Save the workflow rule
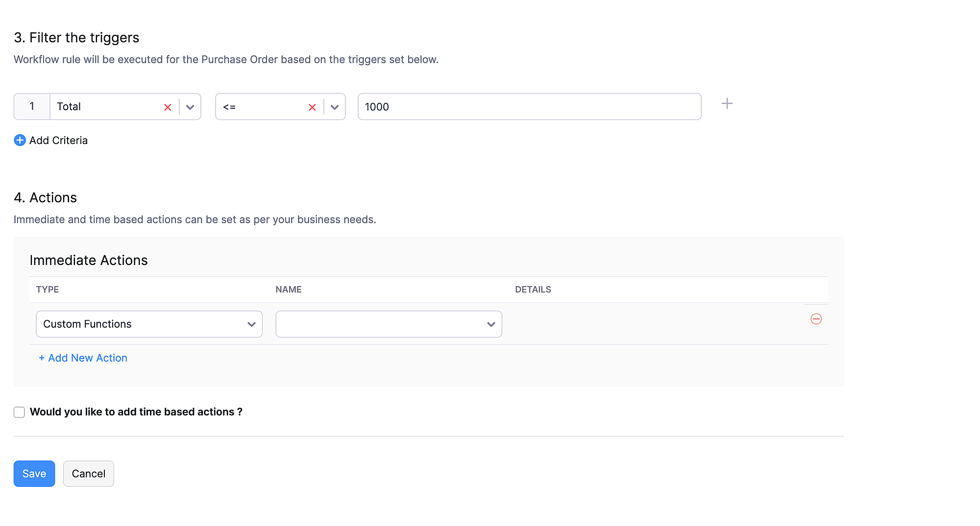Screen dimensions: 980x526 34,474
